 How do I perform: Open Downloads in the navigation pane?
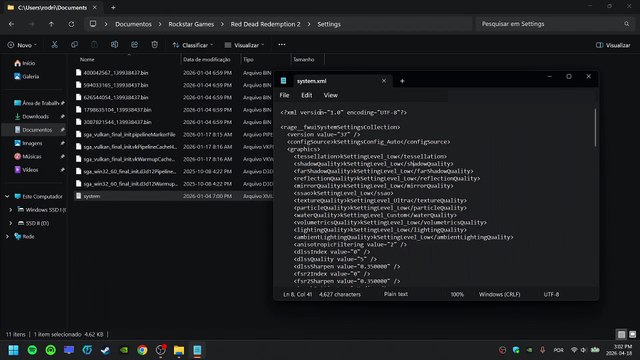click(35, 116)
